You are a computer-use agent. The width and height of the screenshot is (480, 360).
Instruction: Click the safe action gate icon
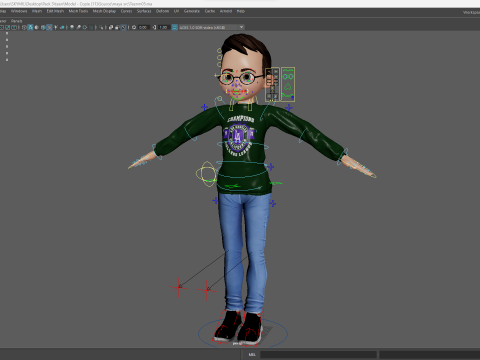(x=8, y=27)
